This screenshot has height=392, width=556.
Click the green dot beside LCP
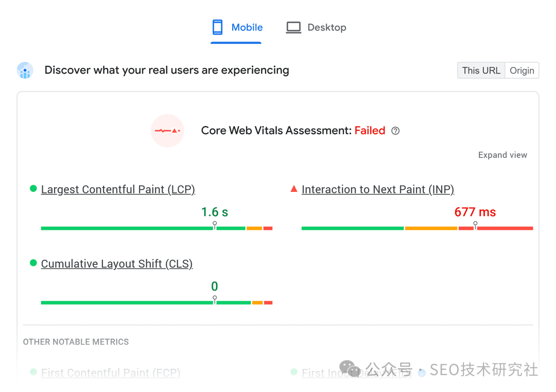pyautogui.click(x=33, y=189)
